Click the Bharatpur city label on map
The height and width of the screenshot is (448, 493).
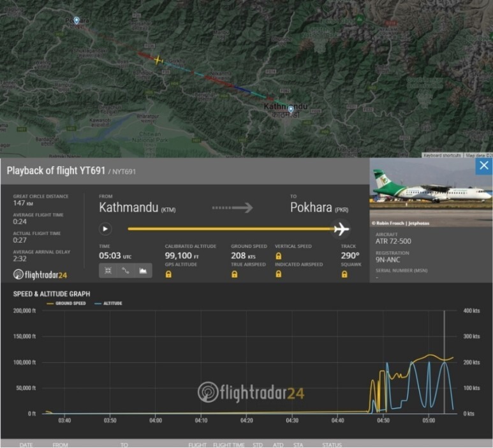tap(148, 119)
